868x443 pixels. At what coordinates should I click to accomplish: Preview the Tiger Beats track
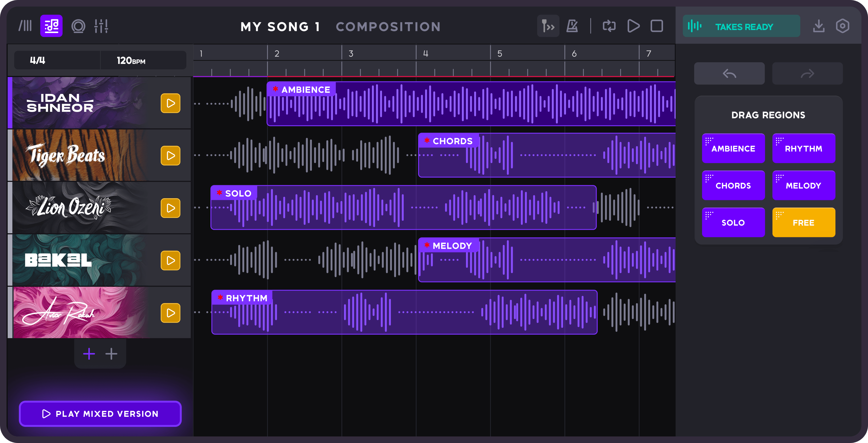[171, 155]
